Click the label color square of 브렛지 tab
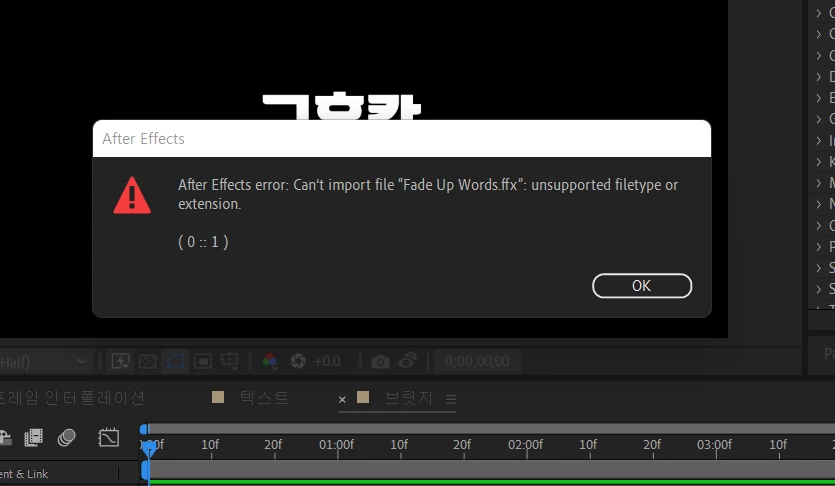Viewport: 835px width, 486px height. pyautogui.click(x=363, y=397)
